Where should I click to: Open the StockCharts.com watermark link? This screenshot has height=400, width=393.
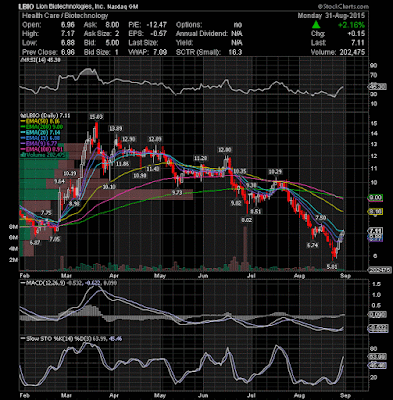tap(343, 6)
